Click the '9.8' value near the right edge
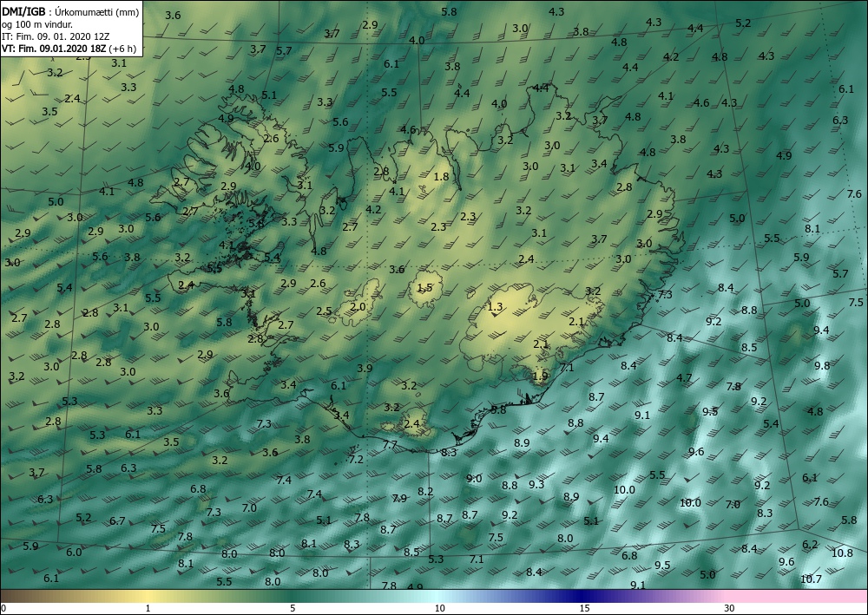This screenshot has height=615, width=868. coord(822,365)
